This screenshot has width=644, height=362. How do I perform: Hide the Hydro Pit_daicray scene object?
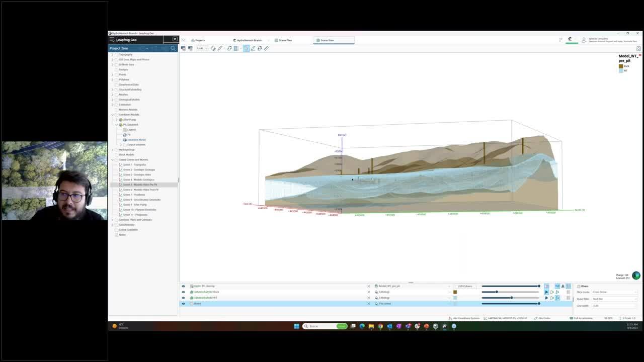click(183, 286)
